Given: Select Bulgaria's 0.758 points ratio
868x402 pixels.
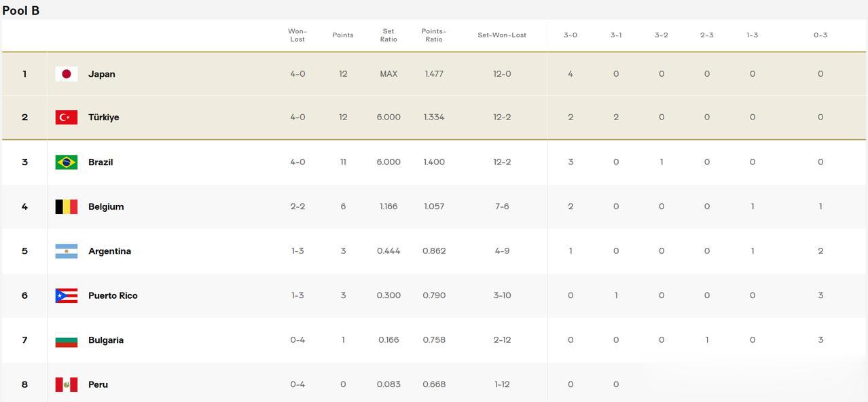Looking at the screenshot, I should pos(434,340).
